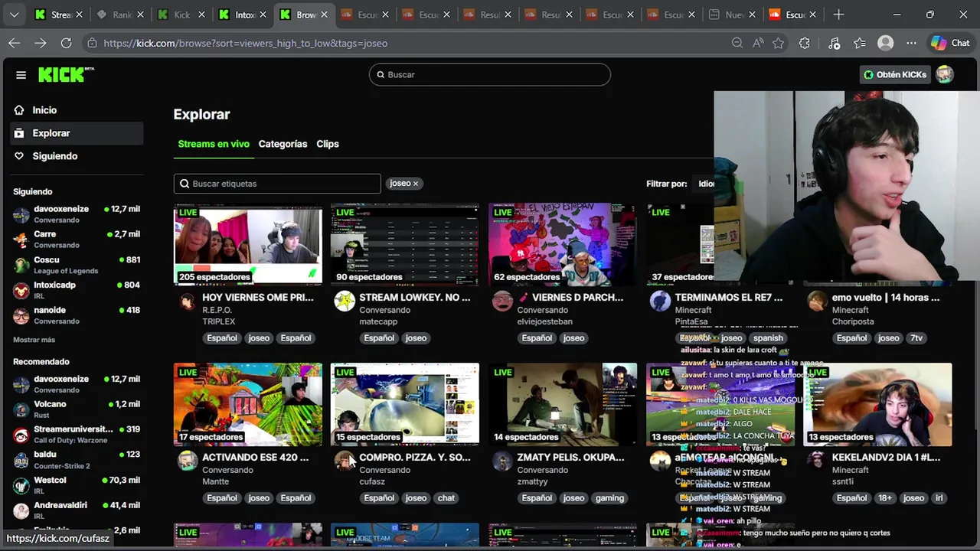
Task: Open COMPRO. PIZZA. Y. SO... stream title
Action: tap(415, 458)
